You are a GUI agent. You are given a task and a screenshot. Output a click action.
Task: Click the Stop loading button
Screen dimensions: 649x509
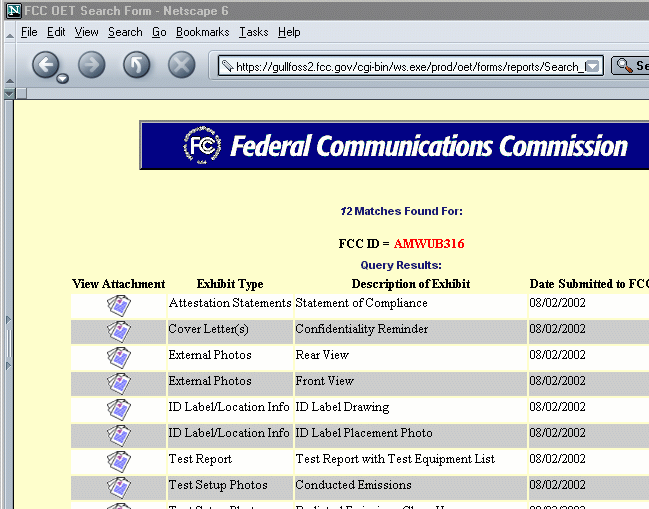[x=181, y=66]
